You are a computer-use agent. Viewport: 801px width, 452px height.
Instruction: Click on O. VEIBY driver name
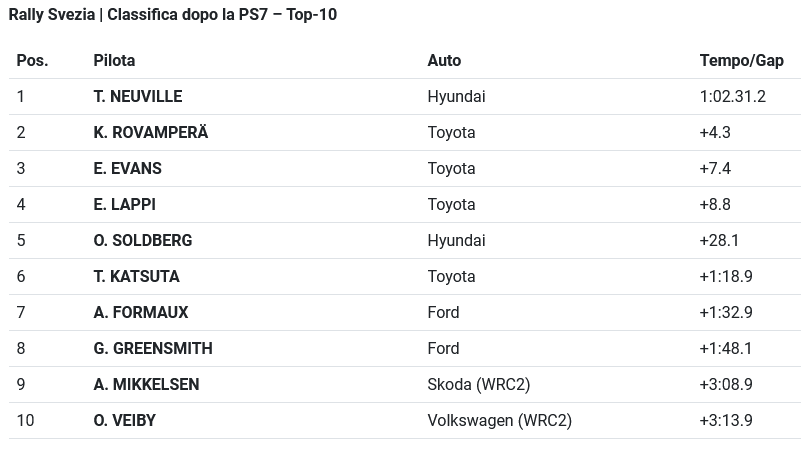click(x=125, y=421)
